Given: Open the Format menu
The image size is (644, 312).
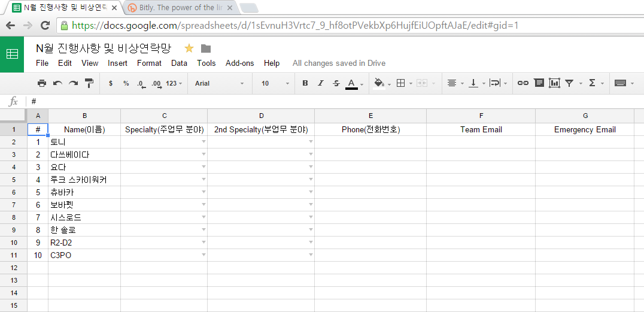Looking at the screenshot, I should pos(149,63).
